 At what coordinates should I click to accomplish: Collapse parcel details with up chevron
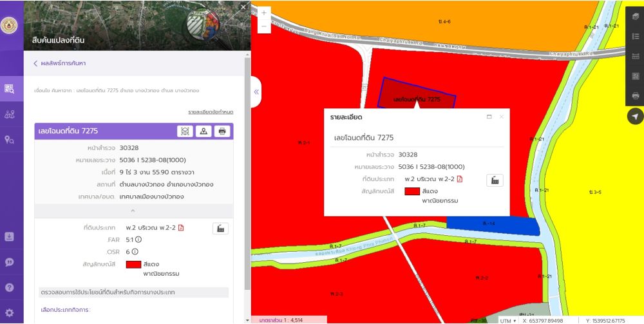coord(133,211)
